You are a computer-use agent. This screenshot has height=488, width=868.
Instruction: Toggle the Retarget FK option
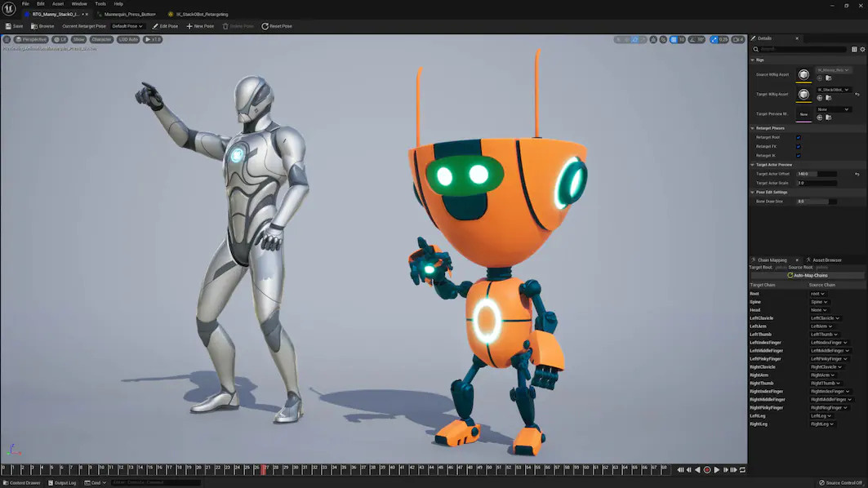tap(799, 144)
